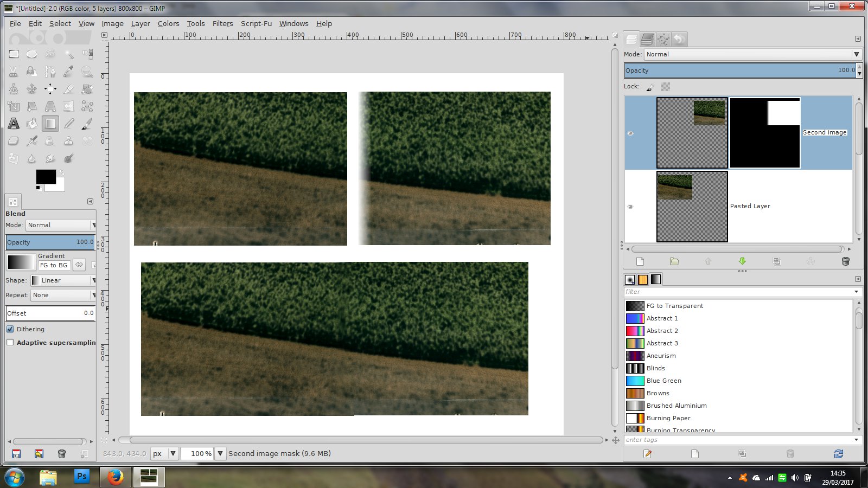Switch to the Undo History tab
Viewport: 868px width, 488px height.
point(679,39)
